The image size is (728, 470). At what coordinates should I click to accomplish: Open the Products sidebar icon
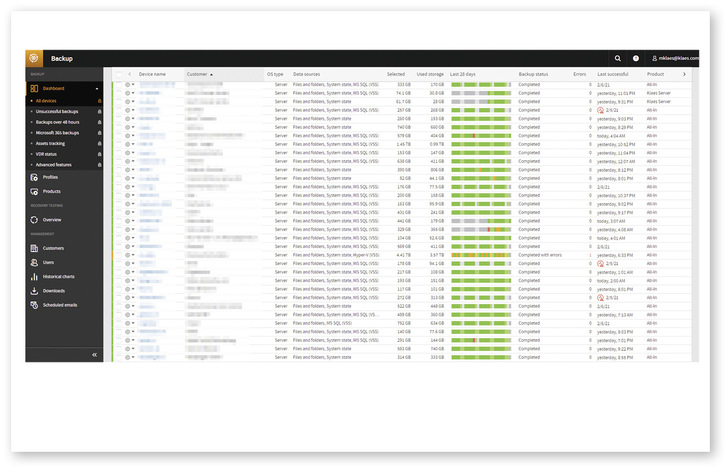pyautogui.click(x=34, y=191)
